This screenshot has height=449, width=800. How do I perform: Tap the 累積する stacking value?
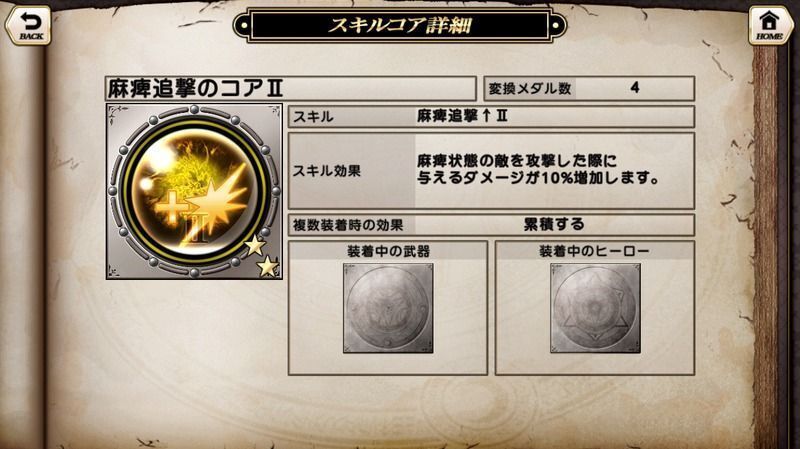tap(554, 224)
